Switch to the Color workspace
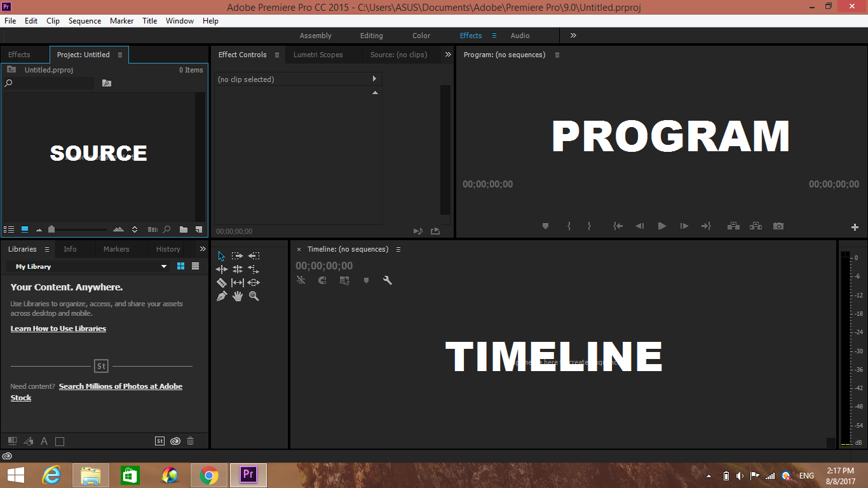868x488 pixels. click(x=421, y=36)
